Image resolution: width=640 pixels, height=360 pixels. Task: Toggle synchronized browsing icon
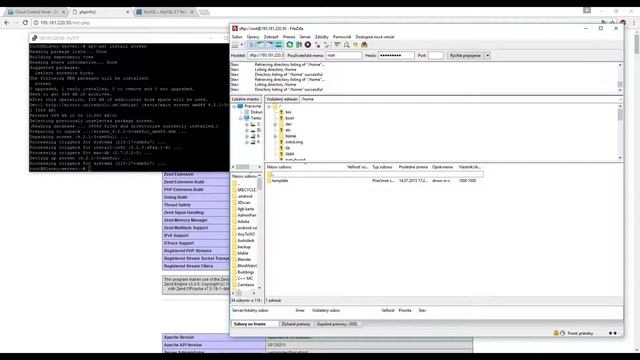(x=355, y=45)
